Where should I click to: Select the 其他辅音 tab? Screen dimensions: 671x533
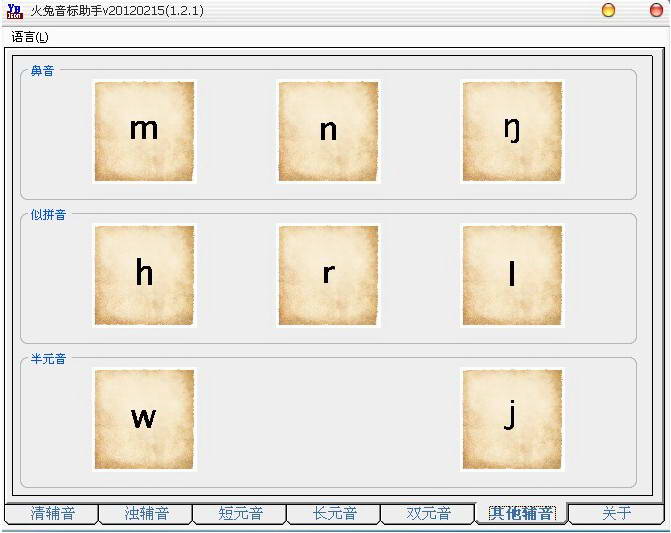point(521,514)
